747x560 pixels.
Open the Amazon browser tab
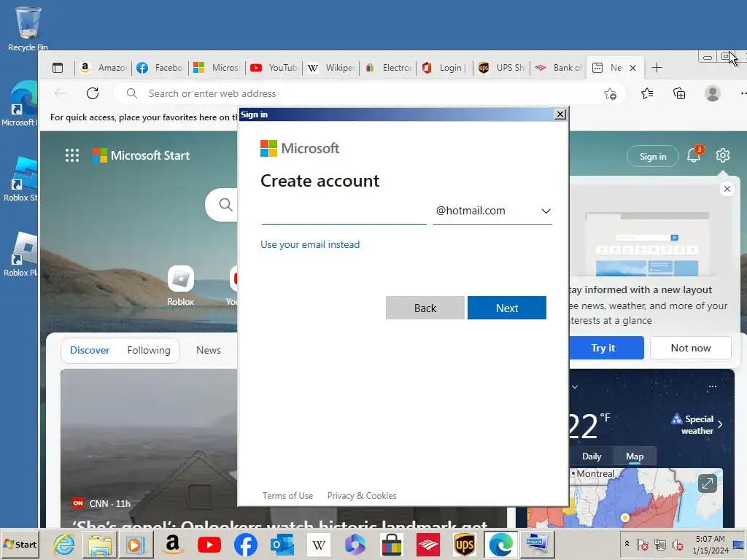pyautogui.click(x=104, y=68)
